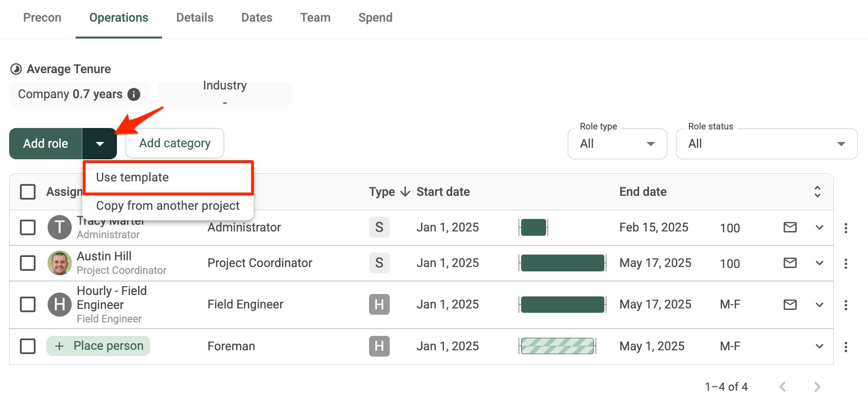868x409 pixels.
Task: Go to next page of roles
Action: click(817, 387)
